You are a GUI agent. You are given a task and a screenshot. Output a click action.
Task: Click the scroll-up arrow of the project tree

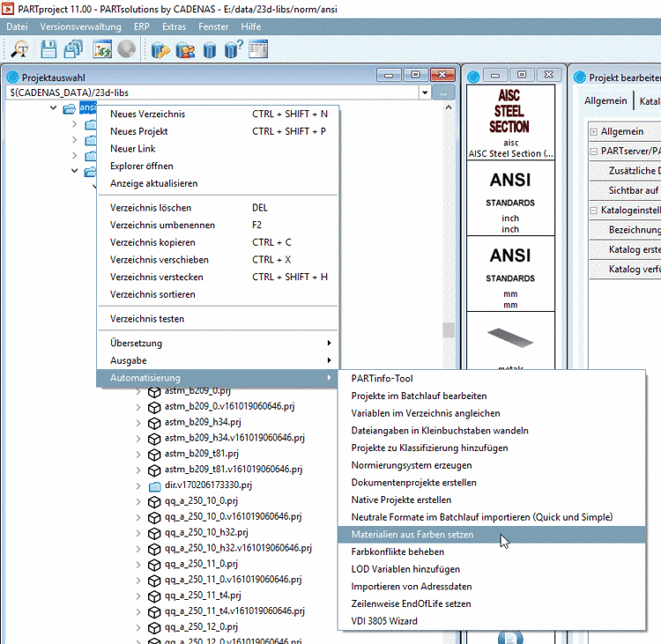[449, 107]
